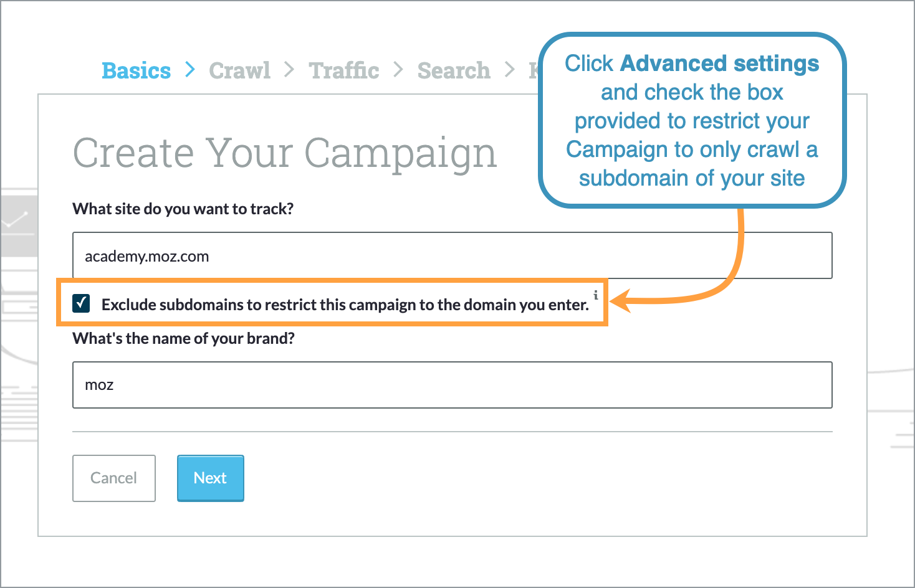The height and width of the screenshot is (588, 915).
Task: Go to the Search step
Action: 453,70
